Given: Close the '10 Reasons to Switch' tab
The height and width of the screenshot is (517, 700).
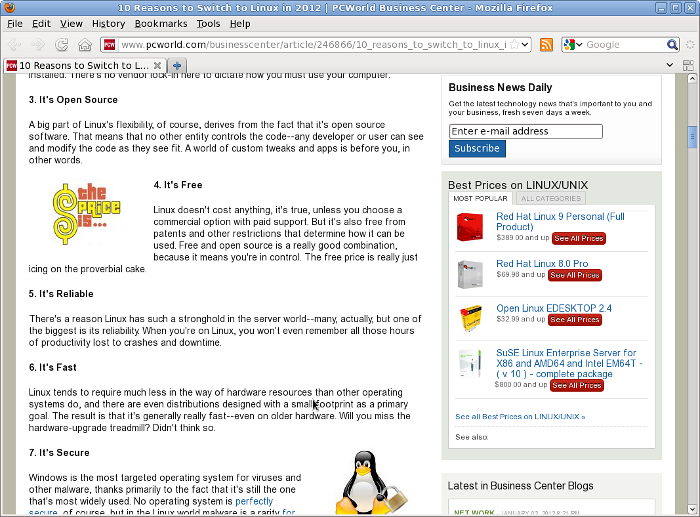Looking at the screenshot, I should point(157,66).
